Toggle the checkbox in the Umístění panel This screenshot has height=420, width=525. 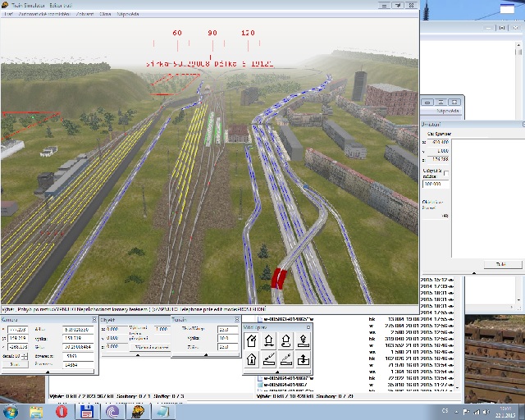[x=446, y=173]
